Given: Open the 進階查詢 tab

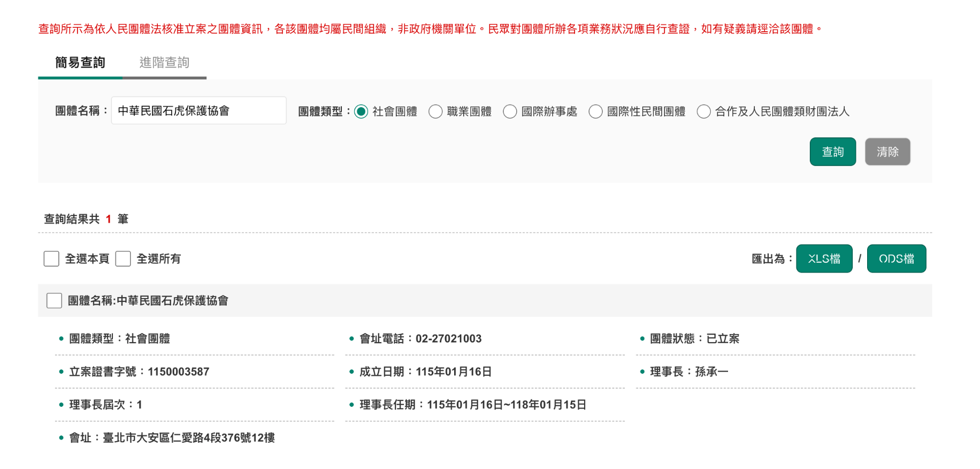Looking at the screenshot, I should (x=164, y=63).
